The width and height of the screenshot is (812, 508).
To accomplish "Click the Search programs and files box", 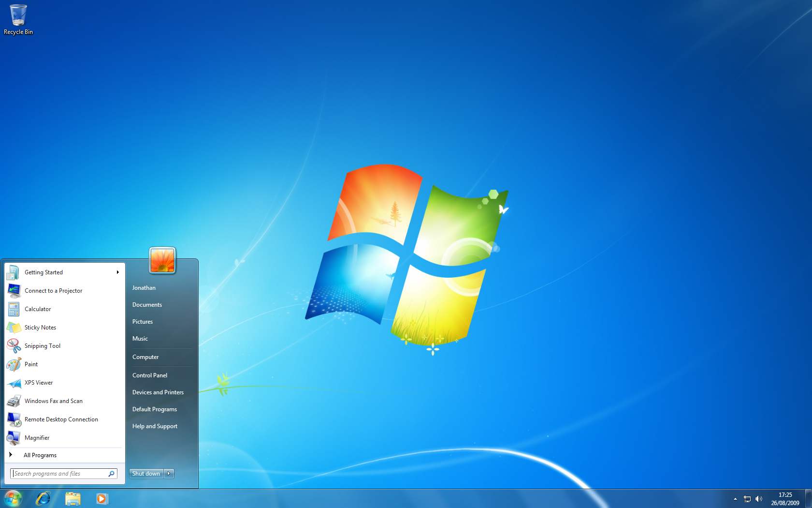I will (59, 474).
